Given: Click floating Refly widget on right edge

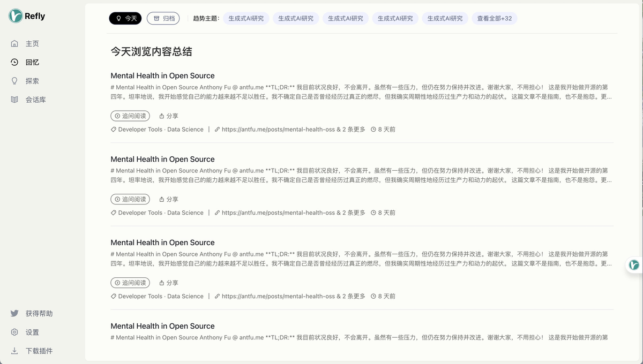Looking at the screenshot, I should 634,265.
